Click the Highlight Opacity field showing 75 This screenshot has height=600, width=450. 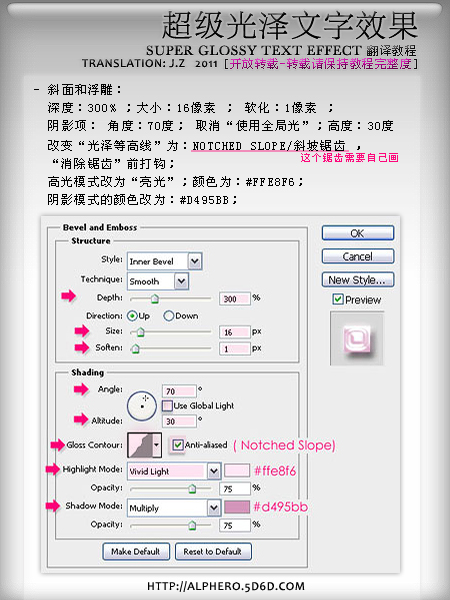click(x=235, y=489)
